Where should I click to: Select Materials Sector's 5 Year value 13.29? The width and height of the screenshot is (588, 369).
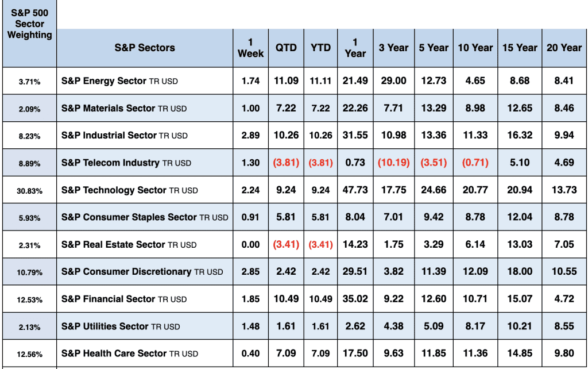coord(434,108)
